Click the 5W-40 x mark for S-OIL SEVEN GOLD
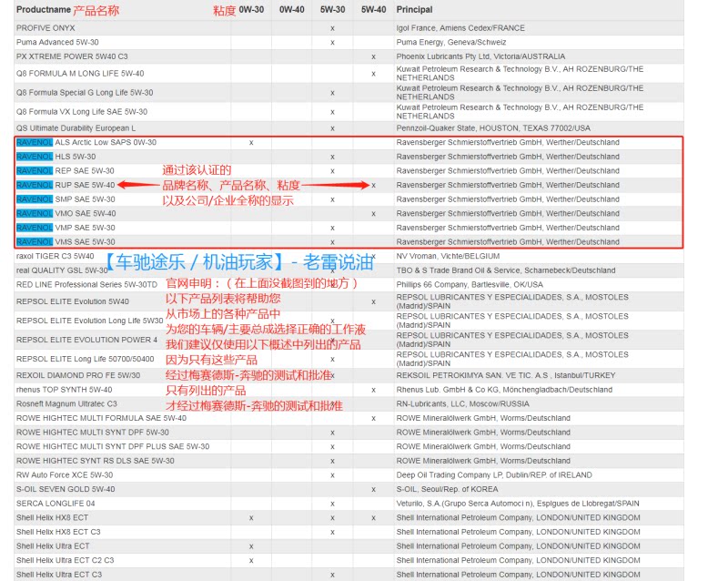 pos(373,489)
